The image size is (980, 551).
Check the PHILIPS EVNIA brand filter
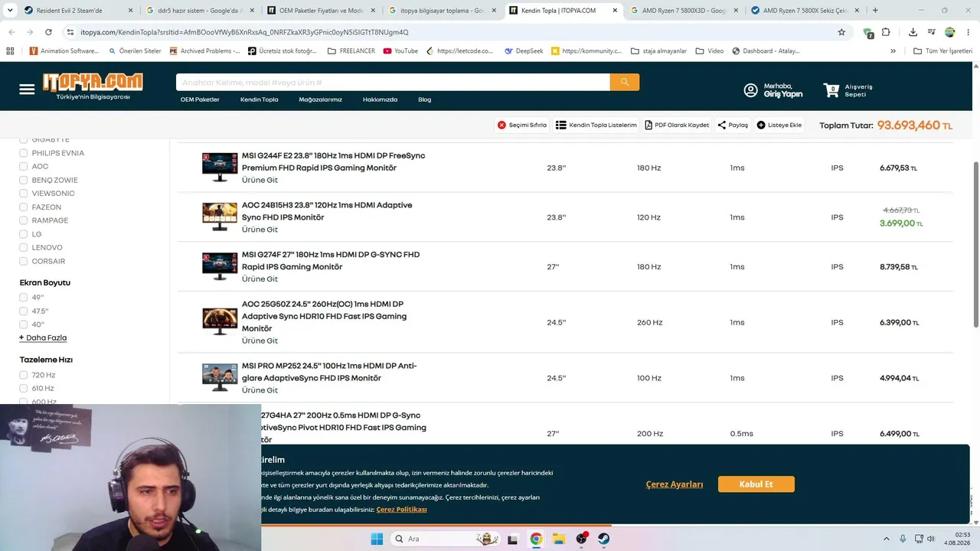click(24, 153)
